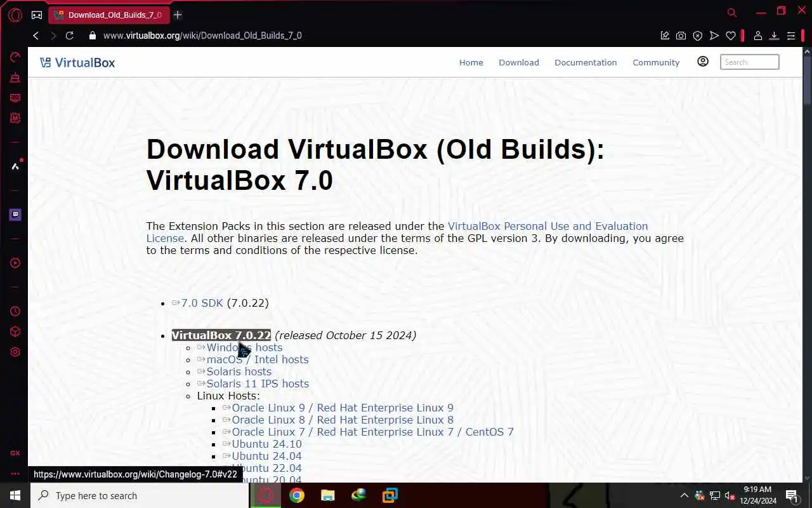This screenshot has height=508, width=812.
Task: Open the VirtualBox 7.0.22 changelog link
Action: pos(221,335)
